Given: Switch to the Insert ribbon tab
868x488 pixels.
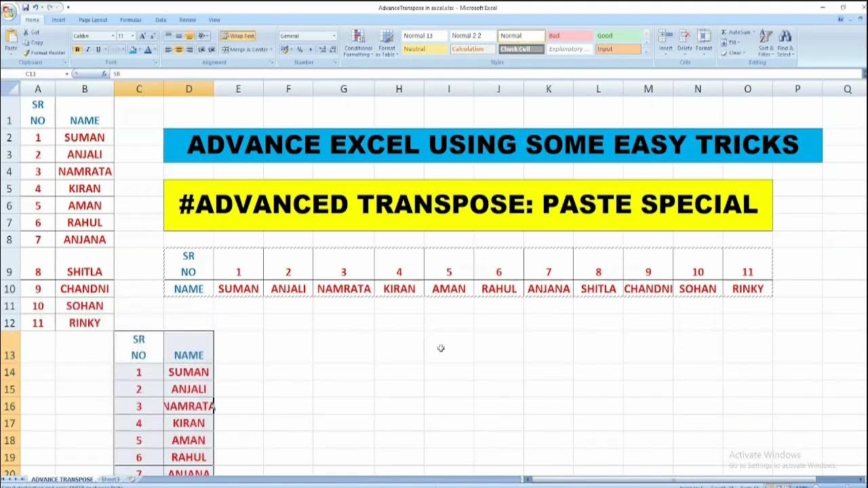Looking at the screenshot, I should (59, 20).
